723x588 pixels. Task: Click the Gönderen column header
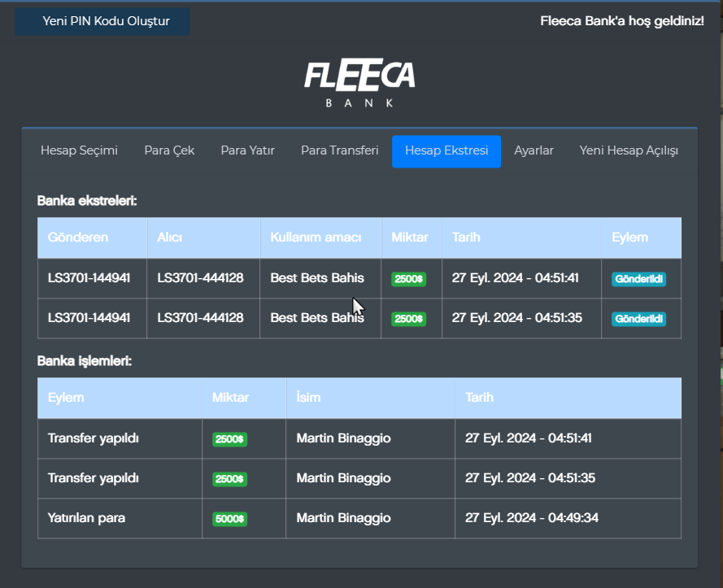[78, 237]
